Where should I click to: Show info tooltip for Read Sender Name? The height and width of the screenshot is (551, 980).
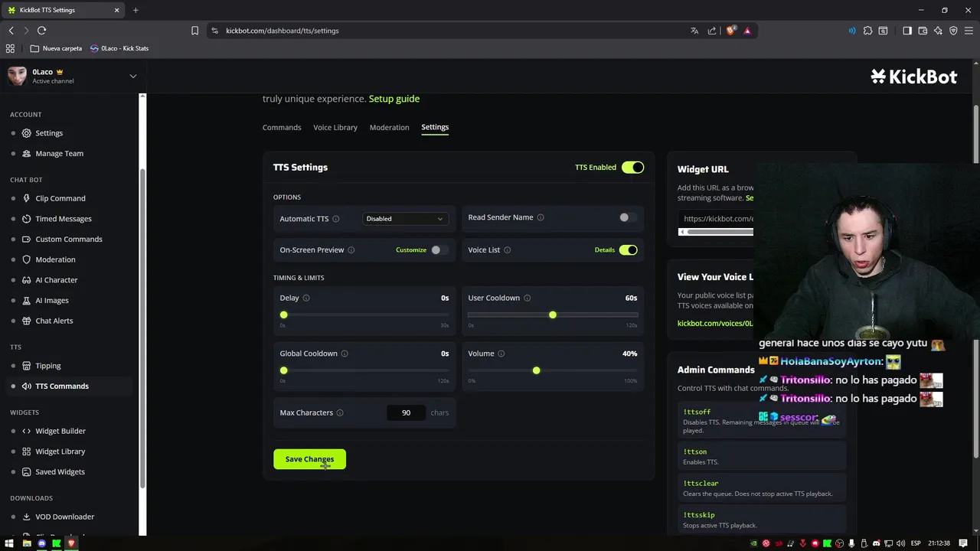click(541, 217)
